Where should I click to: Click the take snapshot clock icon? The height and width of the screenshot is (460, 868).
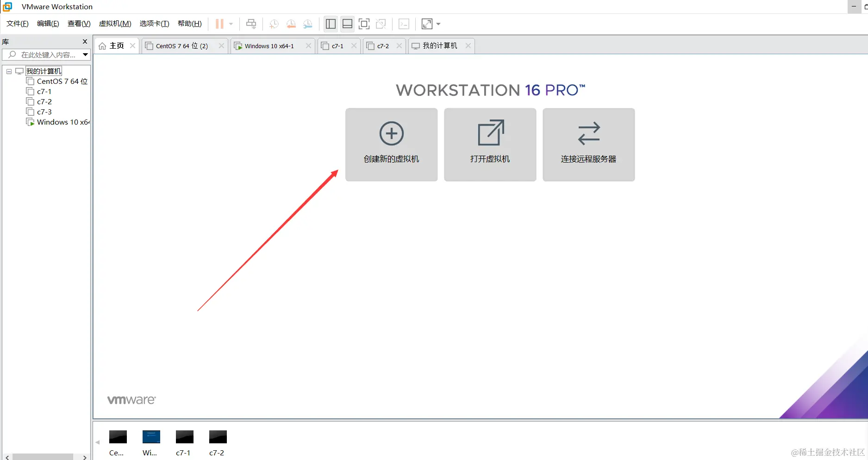[x=274, y=24]
